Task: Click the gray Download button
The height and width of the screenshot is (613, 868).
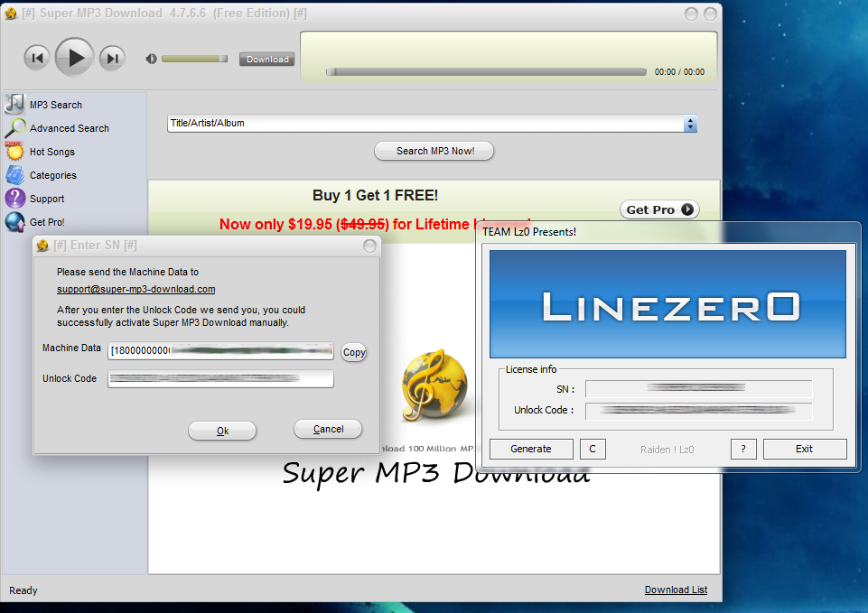Action: coord(266,60)
